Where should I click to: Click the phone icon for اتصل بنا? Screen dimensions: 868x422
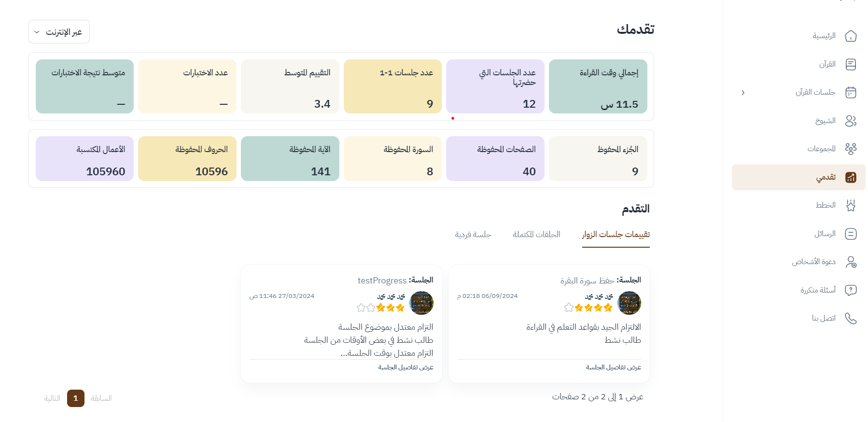pyautogui.click(x=851, y=318)
